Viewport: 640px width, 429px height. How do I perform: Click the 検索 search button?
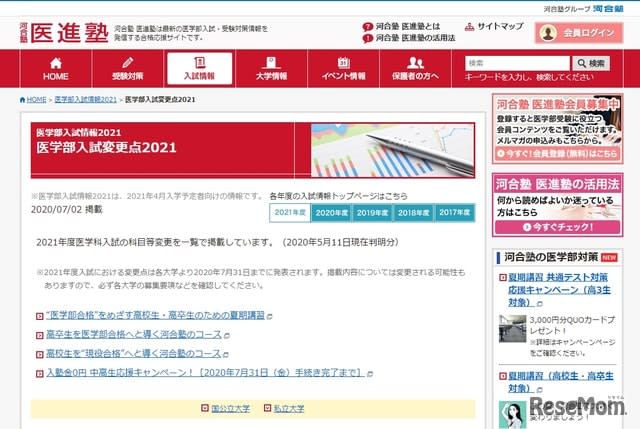(x=591, y=63)
